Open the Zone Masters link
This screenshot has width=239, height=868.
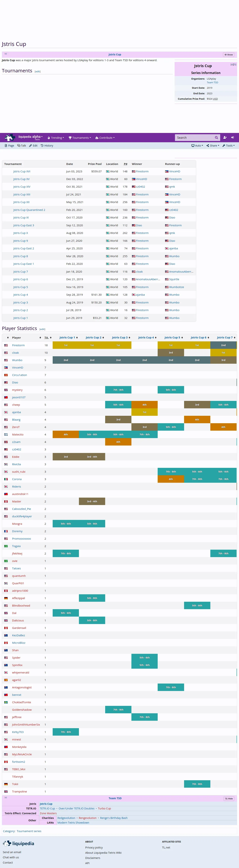[x=48, y=813]
